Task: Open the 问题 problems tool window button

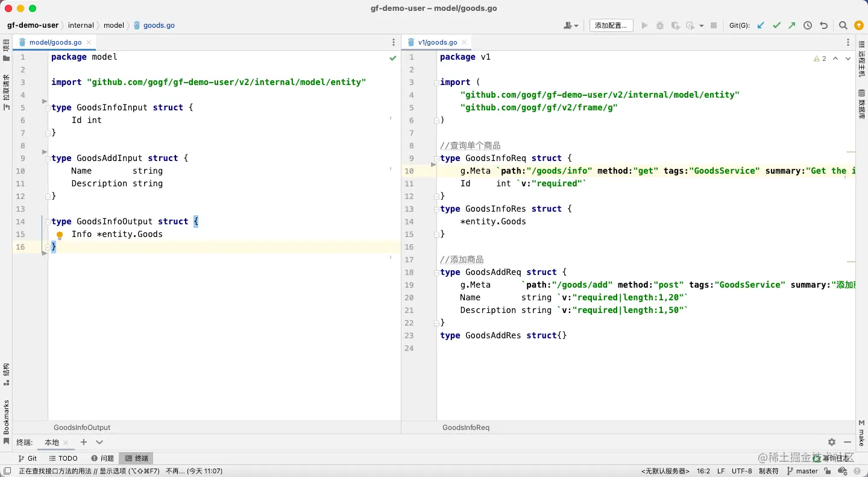Action: (x=102, y=458)
